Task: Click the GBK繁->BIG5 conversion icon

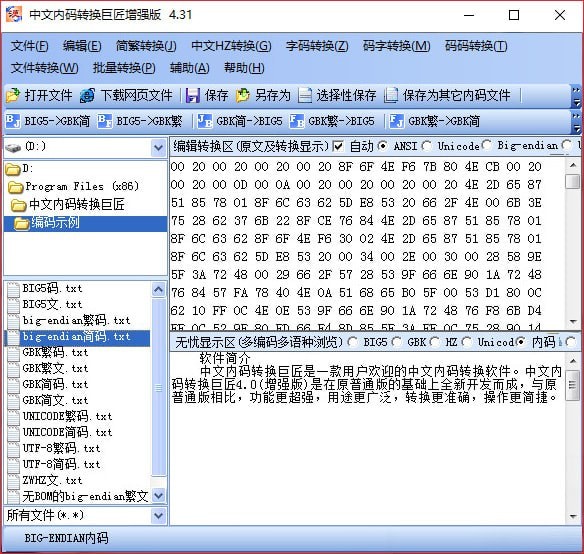Action: [x=297, y=121]
